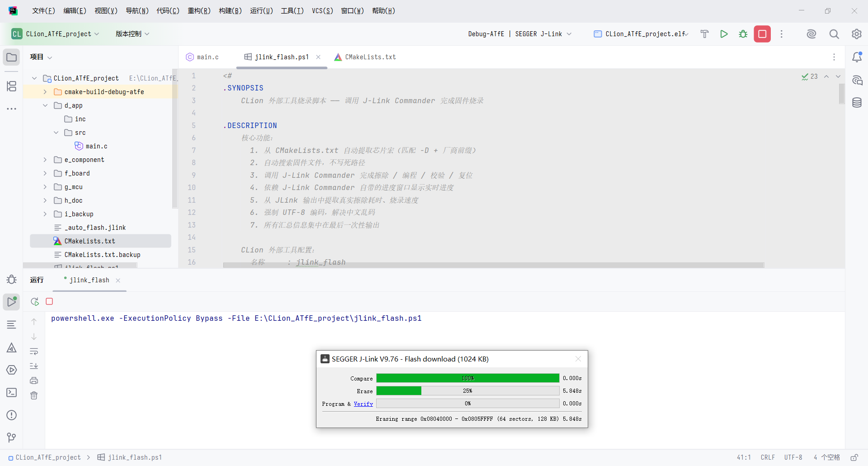Click editor horizontal scrollbar
The width and height of the screenshot is (868, 466).
(x=494, y=265)
